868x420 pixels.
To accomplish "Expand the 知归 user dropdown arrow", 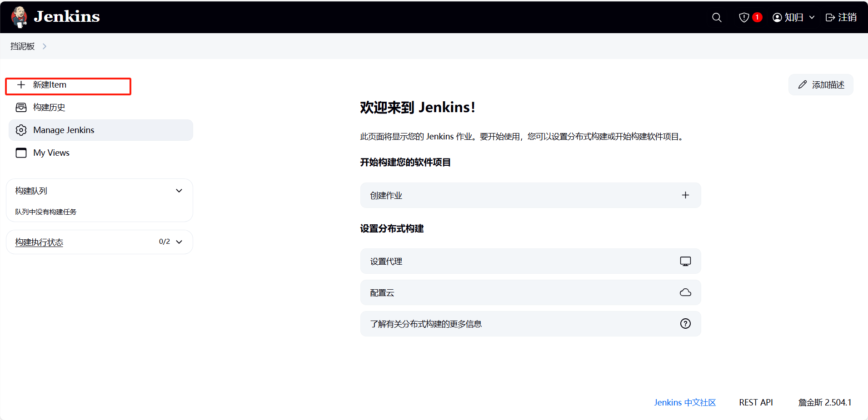I will click(x=812, y=17).
